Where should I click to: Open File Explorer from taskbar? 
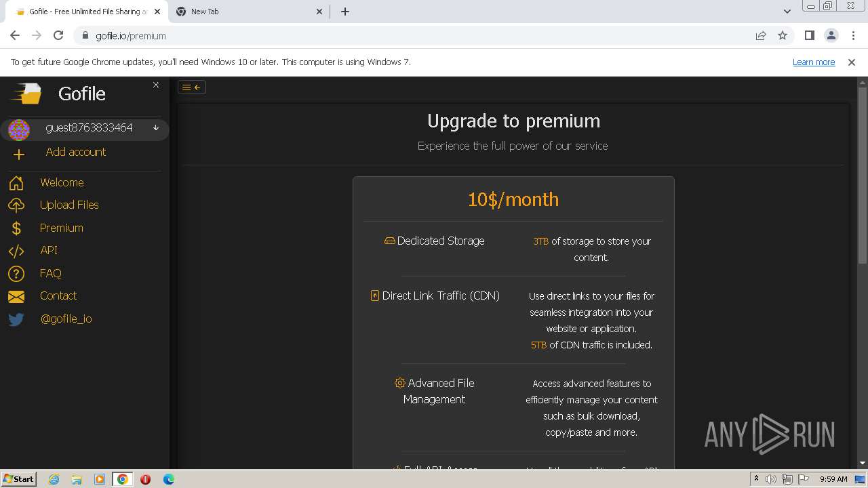pos(77,479)
